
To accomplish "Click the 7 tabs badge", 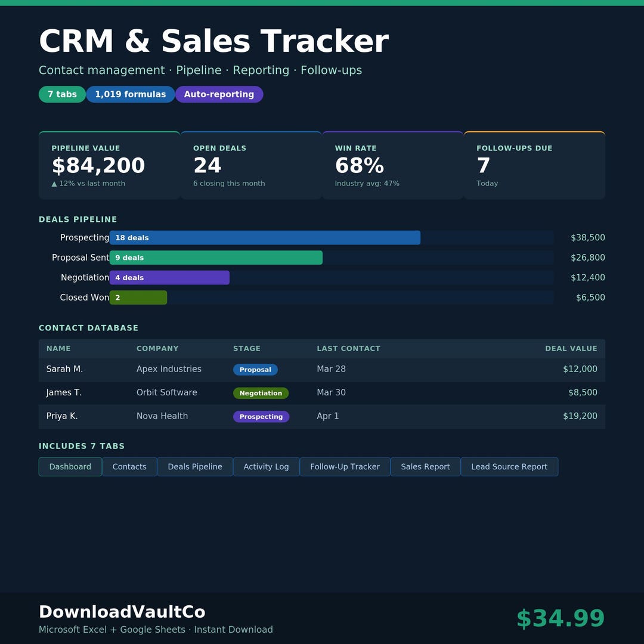I will pyautogui.click(x=62, y=94).
